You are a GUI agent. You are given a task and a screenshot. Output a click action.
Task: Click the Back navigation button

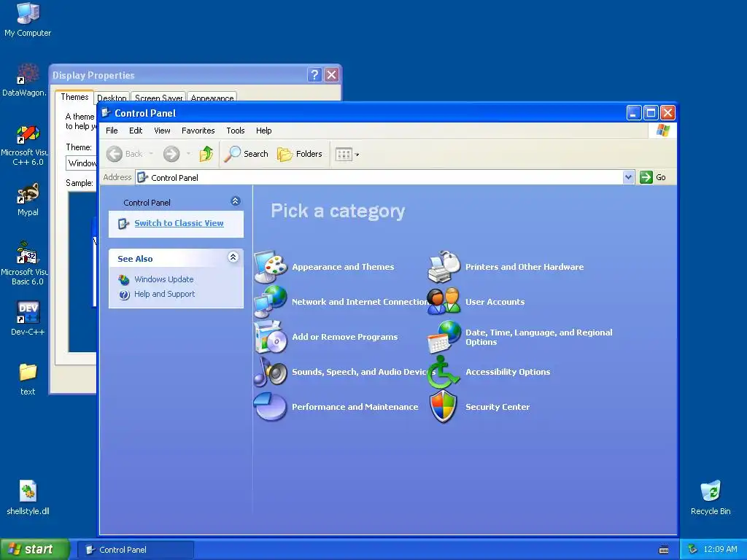125,154
